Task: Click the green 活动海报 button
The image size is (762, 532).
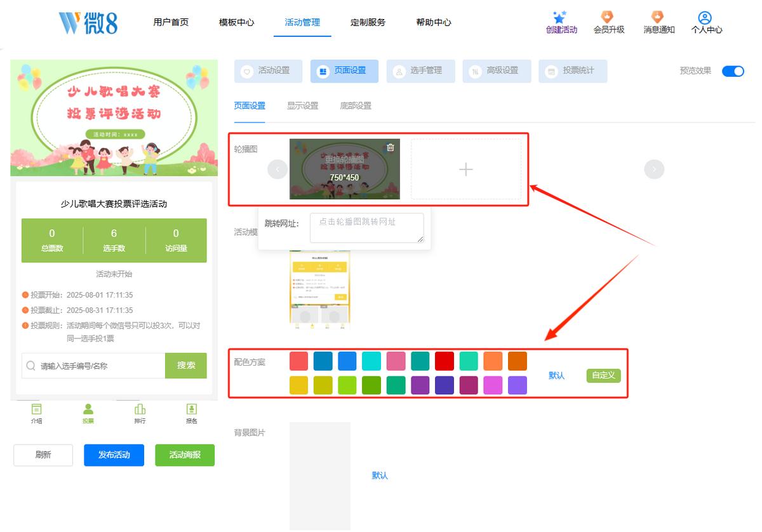Action: [185, 455]
